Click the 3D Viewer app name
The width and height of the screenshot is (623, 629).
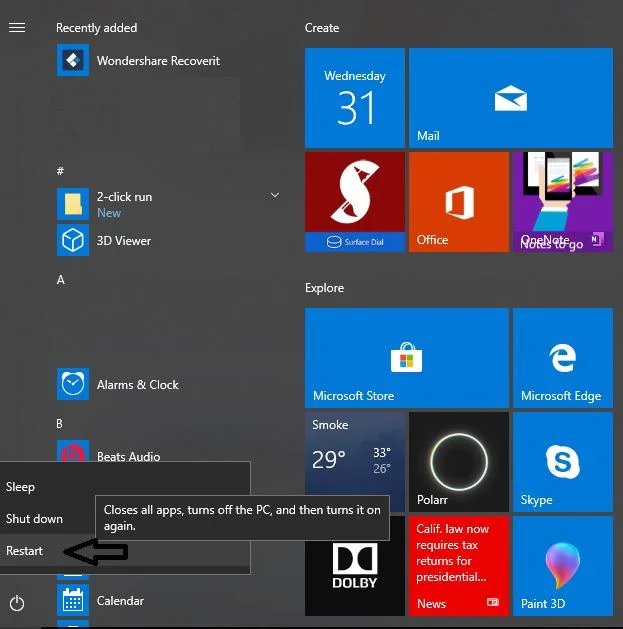click(124, 241)
